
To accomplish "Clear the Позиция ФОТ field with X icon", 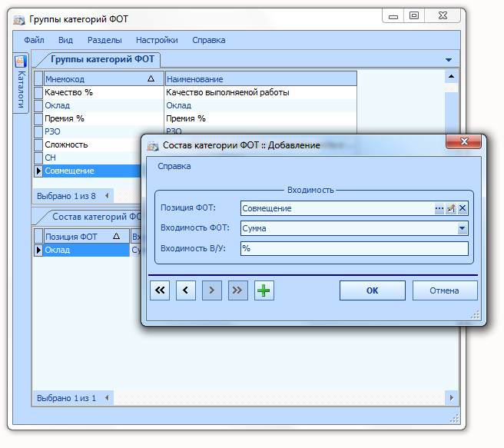I will click(x=463, y=208).
